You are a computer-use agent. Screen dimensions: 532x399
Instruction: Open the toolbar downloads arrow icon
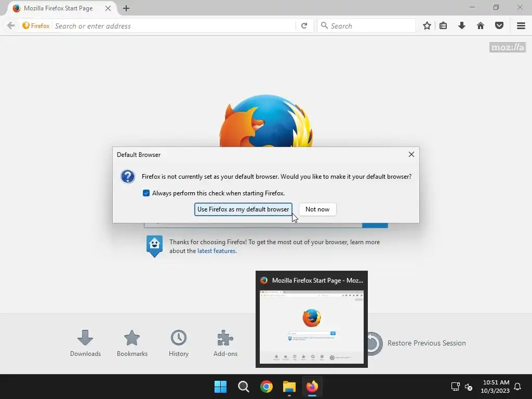pos(462,26)
